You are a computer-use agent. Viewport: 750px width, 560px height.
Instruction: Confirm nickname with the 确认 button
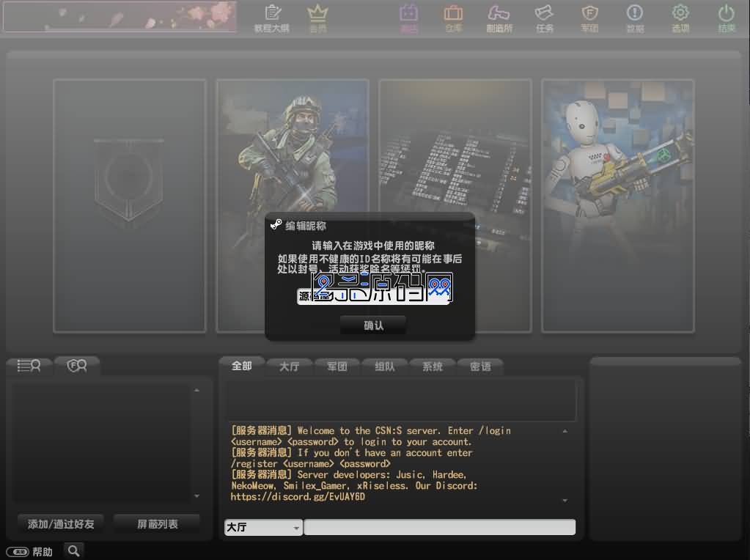[373, 325]
